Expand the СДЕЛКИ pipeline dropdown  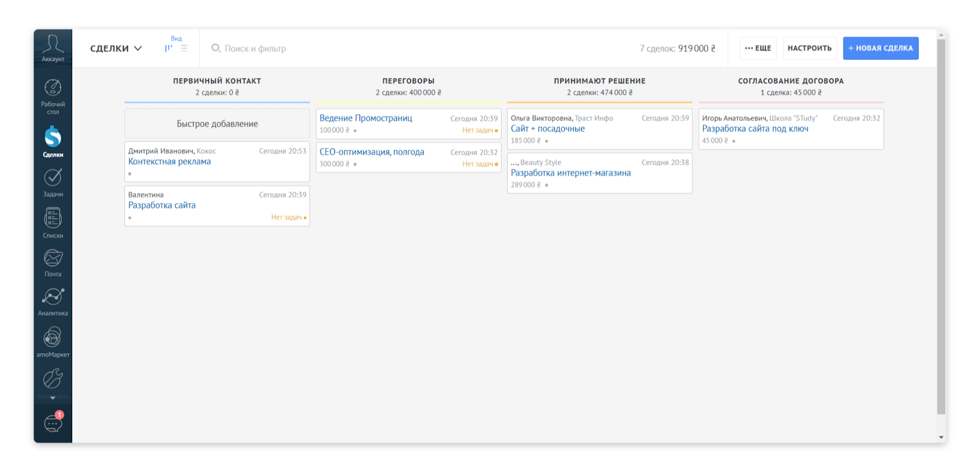[116, 48]
